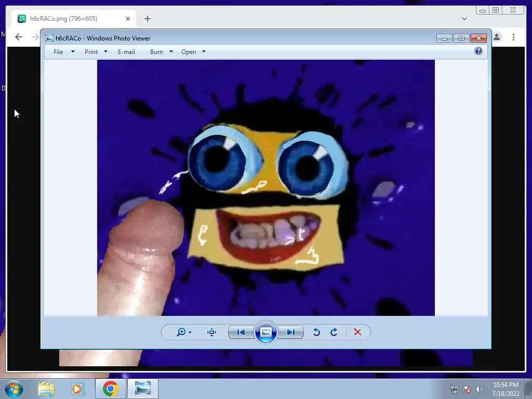This screenshot has width=532, height=399.
Task: Rotate the photo counterclockwise
Action: click(x=316, y=332)
